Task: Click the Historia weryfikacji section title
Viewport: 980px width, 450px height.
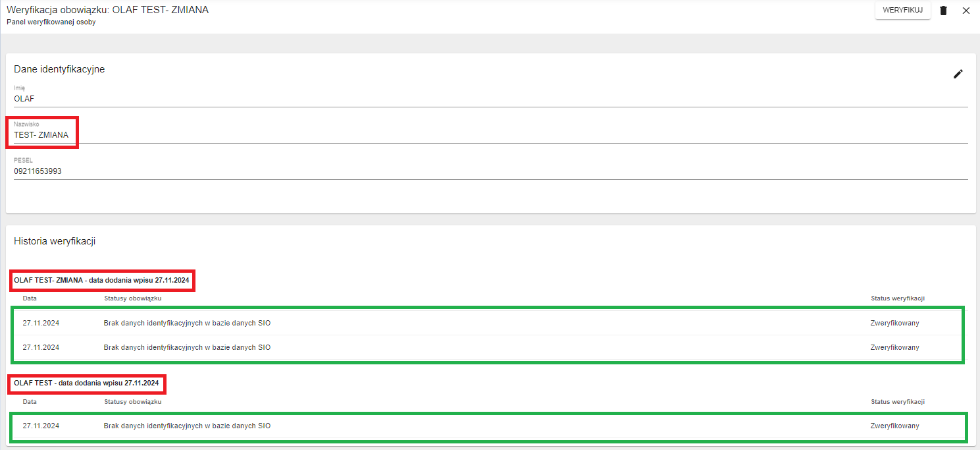Action: click(55, 241)
